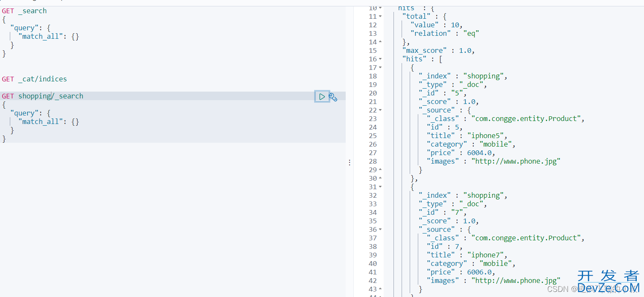Click "_type" : "_doc" on line 19
The width and height of the screenshot is (644, 297).
tap(453, 84)
